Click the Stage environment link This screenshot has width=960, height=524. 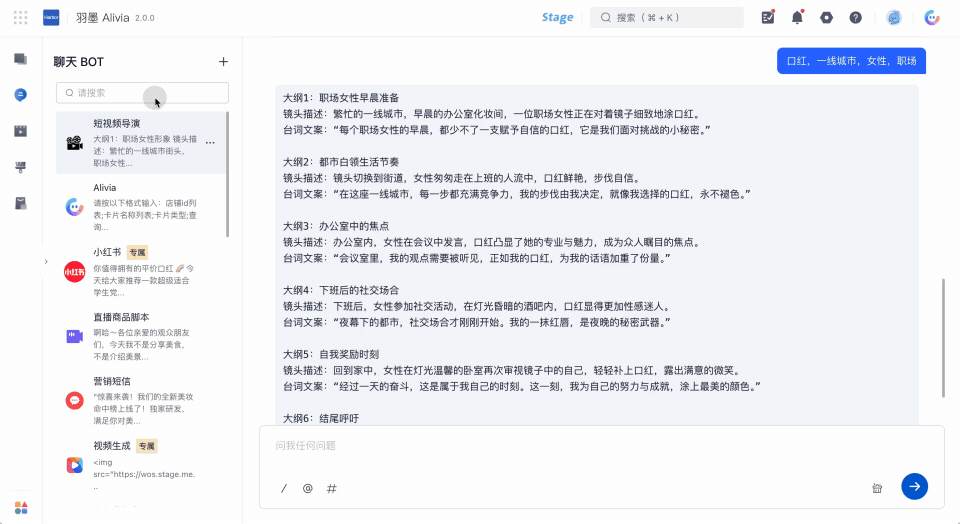pyautogui.click(x=557, y=17)
